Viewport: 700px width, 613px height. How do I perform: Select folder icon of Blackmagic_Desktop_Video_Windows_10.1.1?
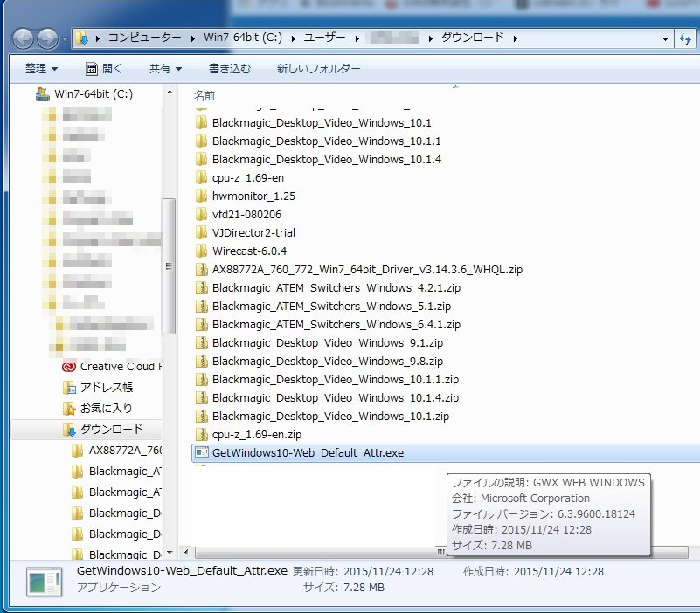(201, 141)
